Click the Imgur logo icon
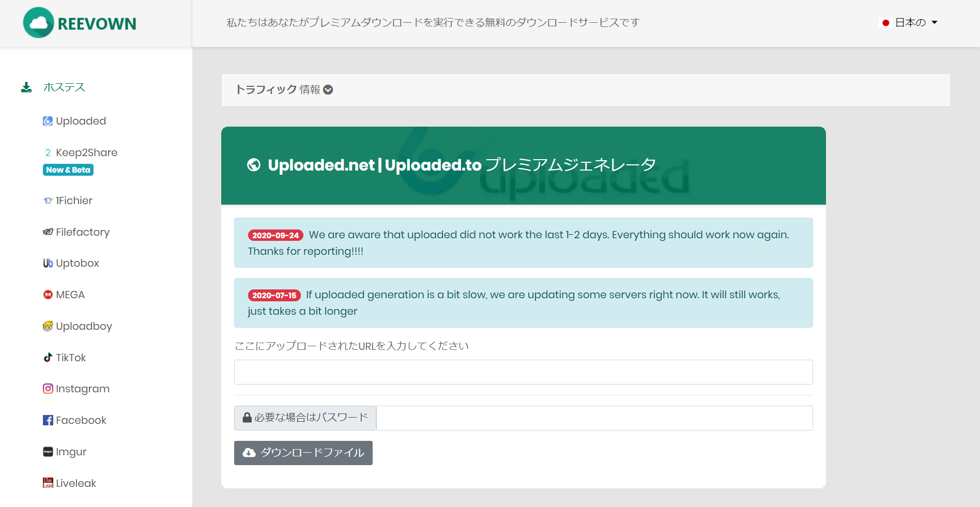The height and width of the screenshot is (507, 980). 48,452
